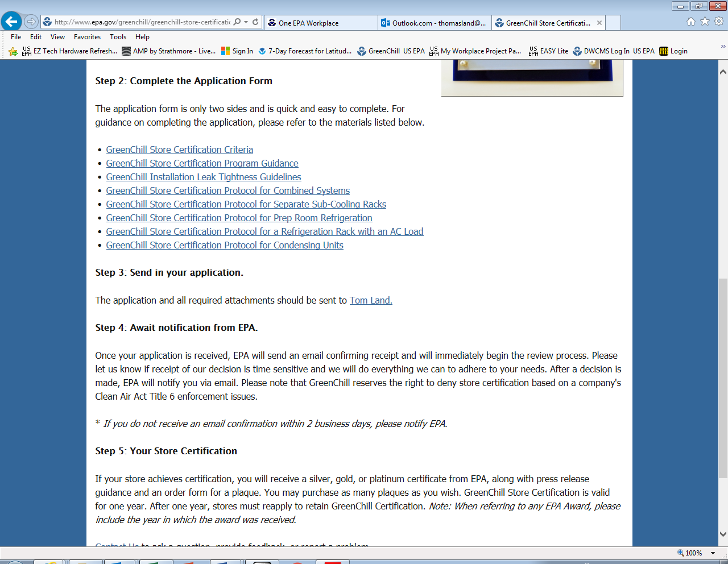Open the address bar autocomplete dropdown arrow

click(x=246, y=22)
